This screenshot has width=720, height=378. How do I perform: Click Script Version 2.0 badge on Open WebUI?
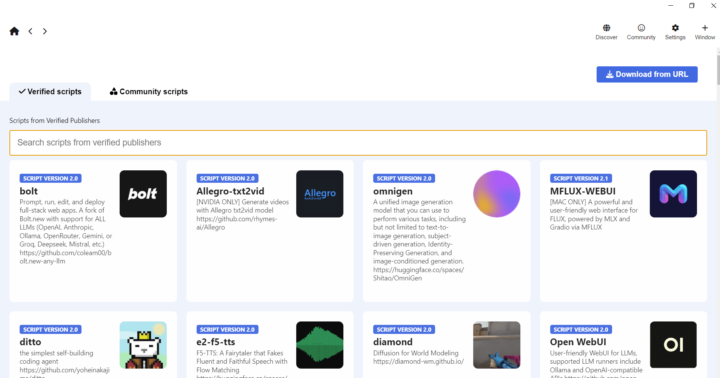pyautogui.click(x=581, y=329)
